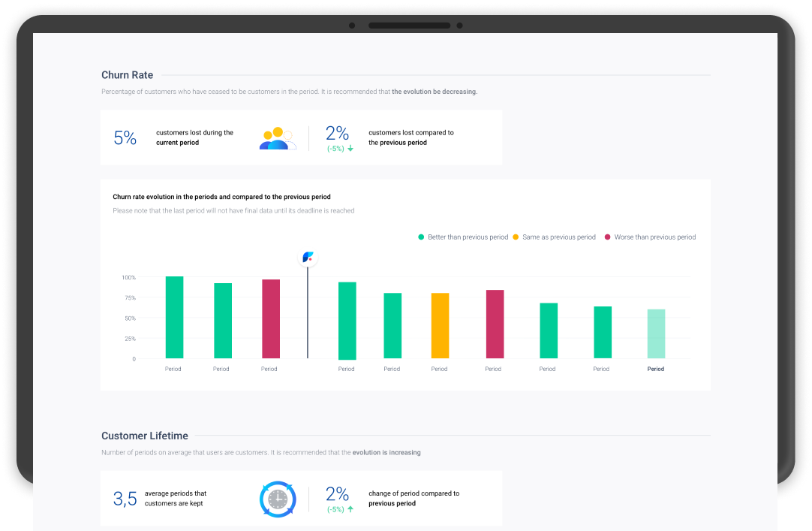
Task: Click the 'Customer Lifetime' section heading
Action: 145,436
